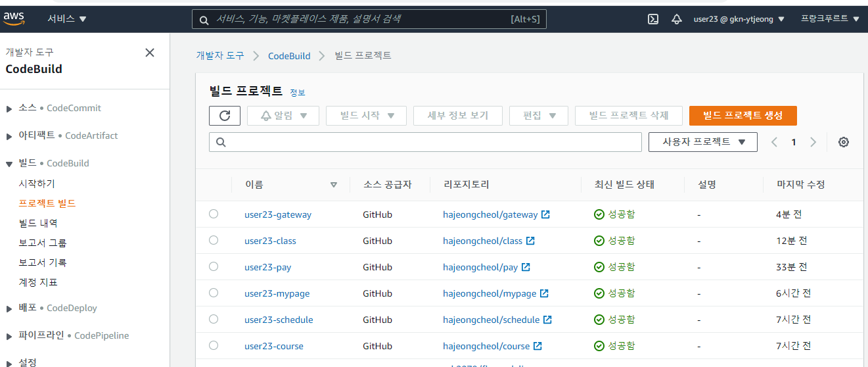Screen dimensions: 868x367
Task: Open table preferences gear icon
Action: [x=844, y=142]
